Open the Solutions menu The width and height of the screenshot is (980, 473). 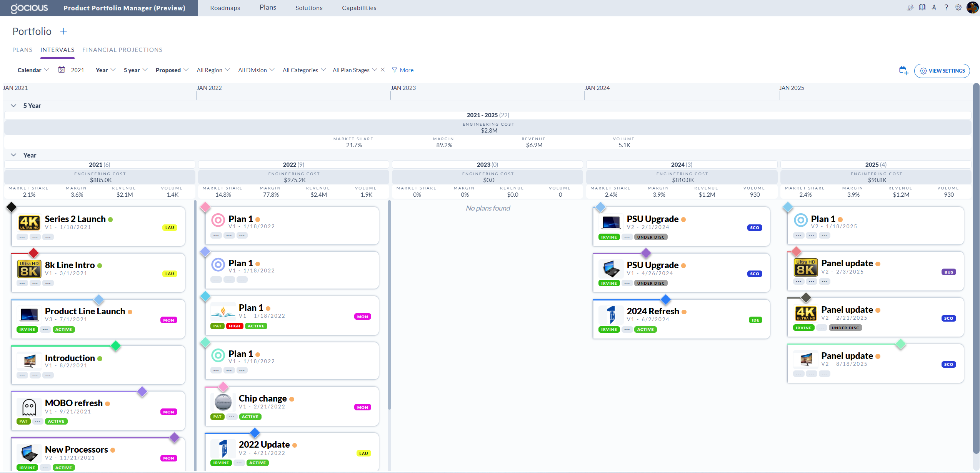[309, 8]
